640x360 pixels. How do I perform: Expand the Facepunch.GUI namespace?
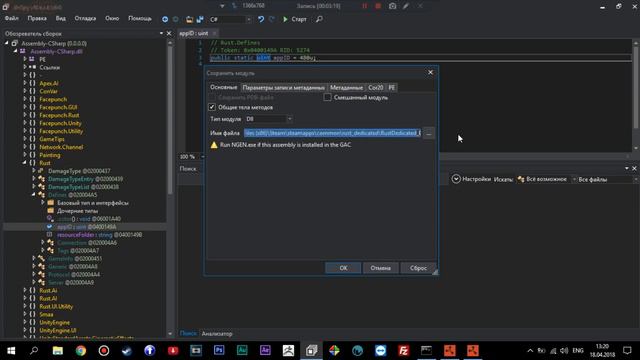click(x=24, y=107)
